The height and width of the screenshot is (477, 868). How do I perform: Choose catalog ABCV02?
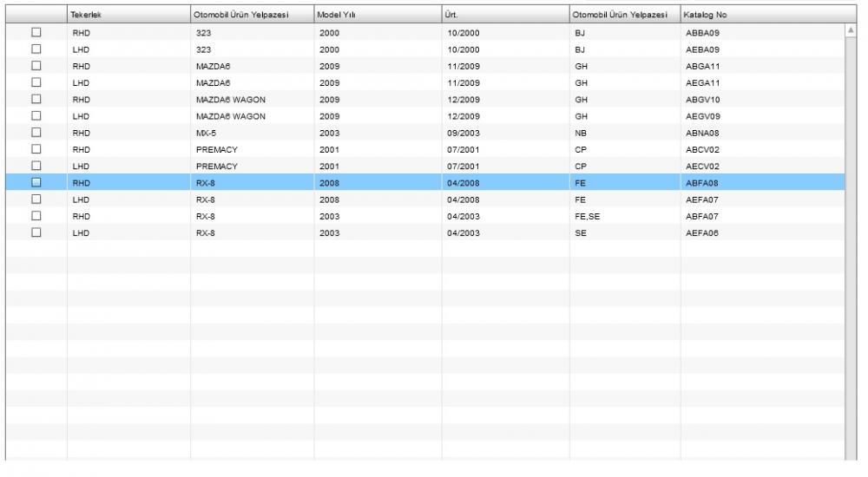pos(702,149)
